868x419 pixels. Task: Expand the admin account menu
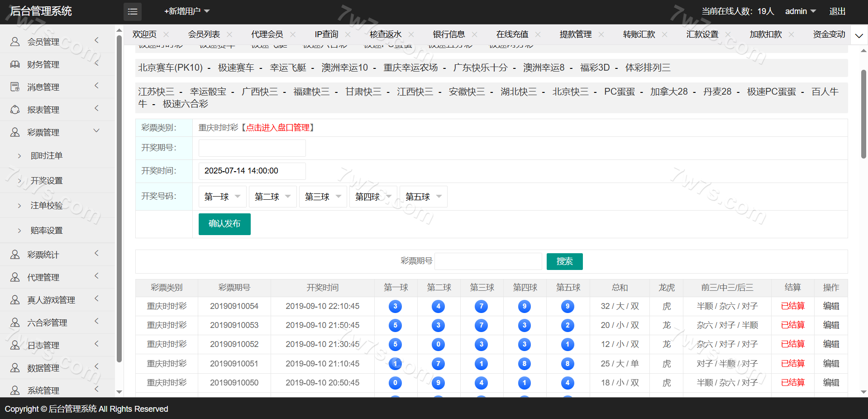click(x=800, y=11)
